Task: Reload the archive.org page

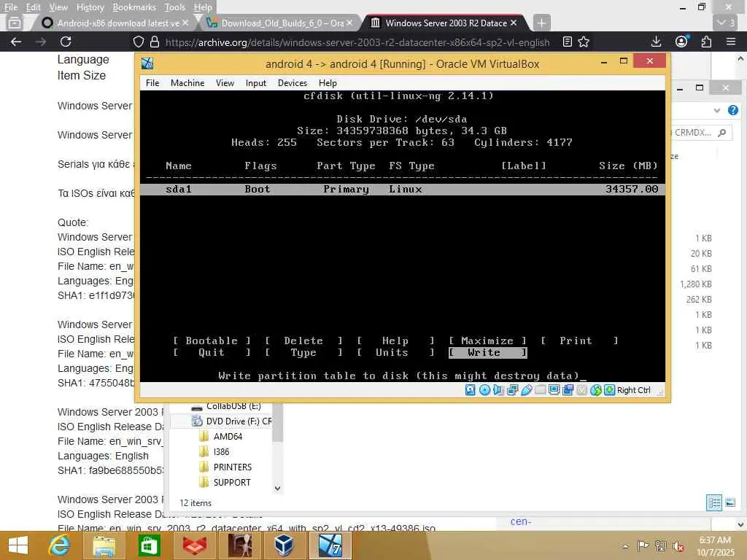Action: [66, 42]
